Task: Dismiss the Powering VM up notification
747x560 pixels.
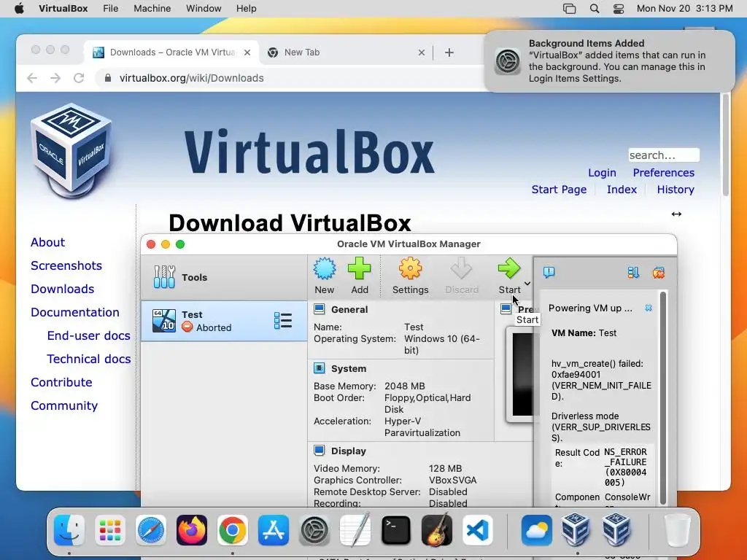Action: 649,308
